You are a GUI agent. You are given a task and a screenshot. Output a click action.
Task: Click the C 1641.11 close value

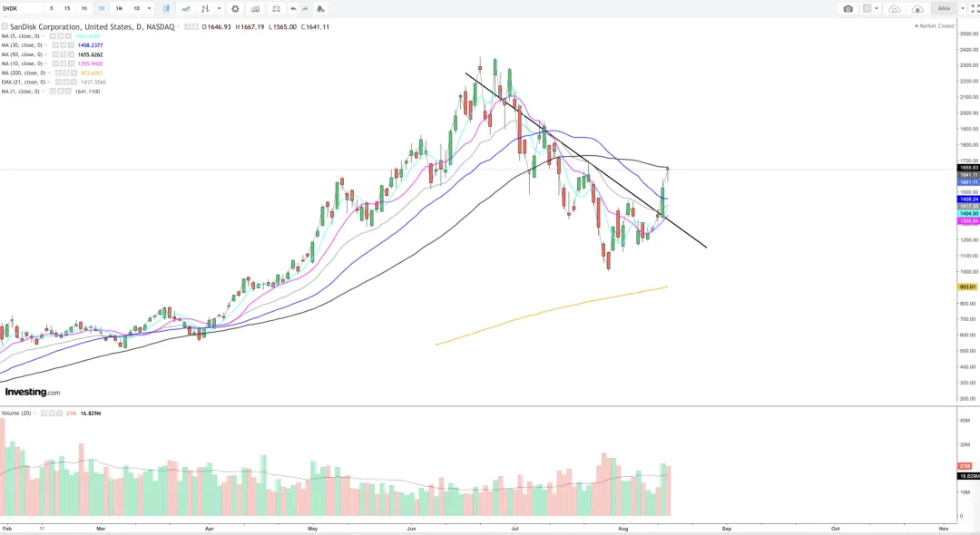[315, 27]
